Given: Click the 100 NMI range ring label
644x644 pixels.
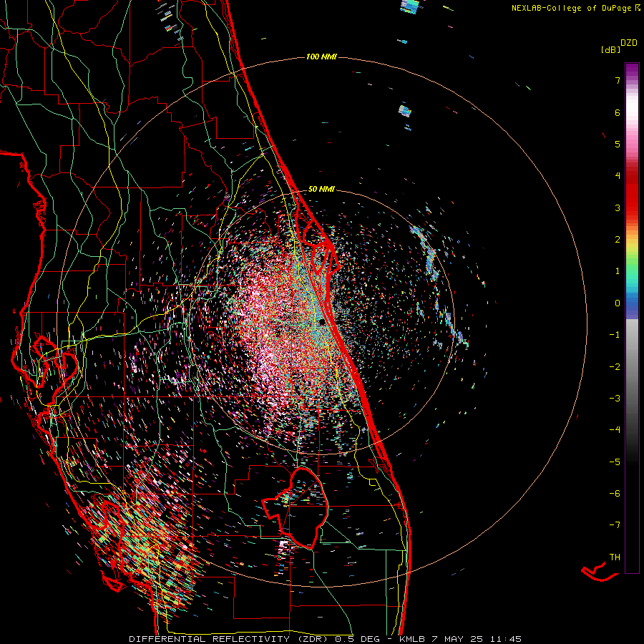Looking at the screenshot, I should pos(321,57).
